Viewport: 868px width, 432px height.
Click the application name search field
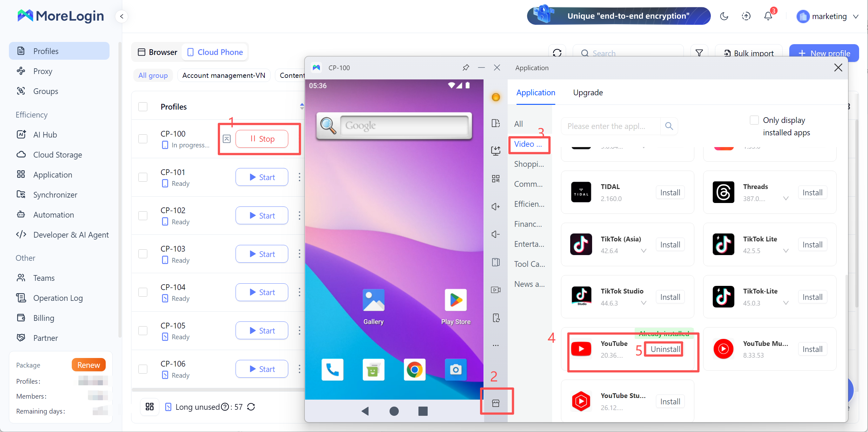(611, 126)
